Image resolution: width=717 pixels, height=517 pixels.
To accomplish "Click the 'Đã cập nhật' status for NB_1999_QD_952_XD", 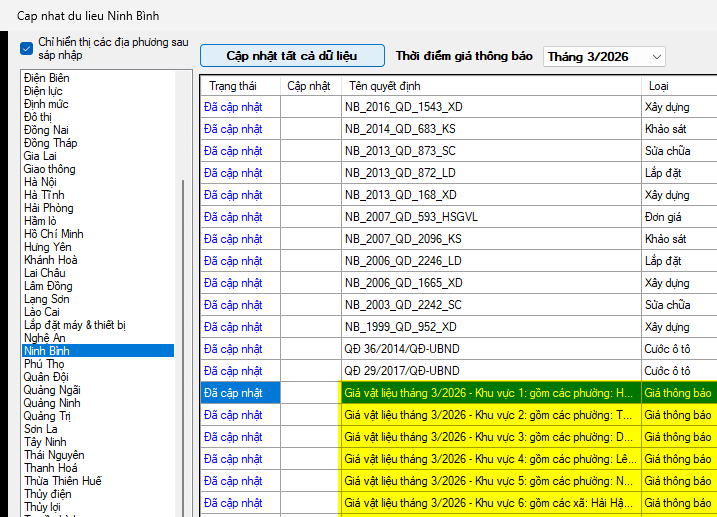I will [233, 327].
